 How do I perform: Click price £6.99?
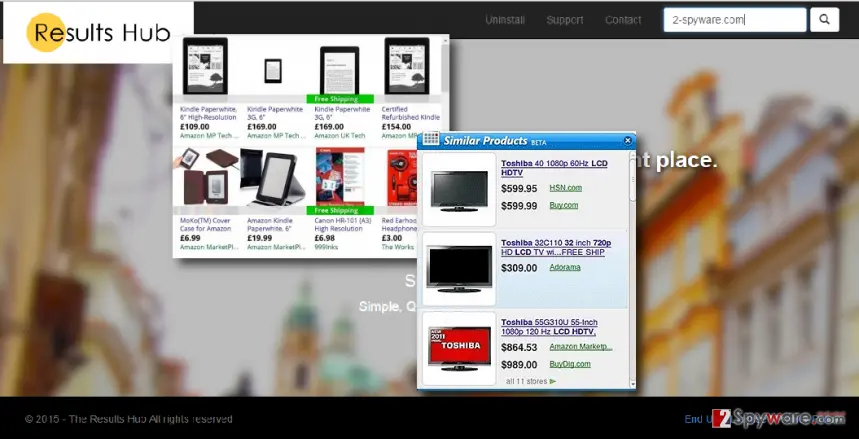[x=190, y=238]
